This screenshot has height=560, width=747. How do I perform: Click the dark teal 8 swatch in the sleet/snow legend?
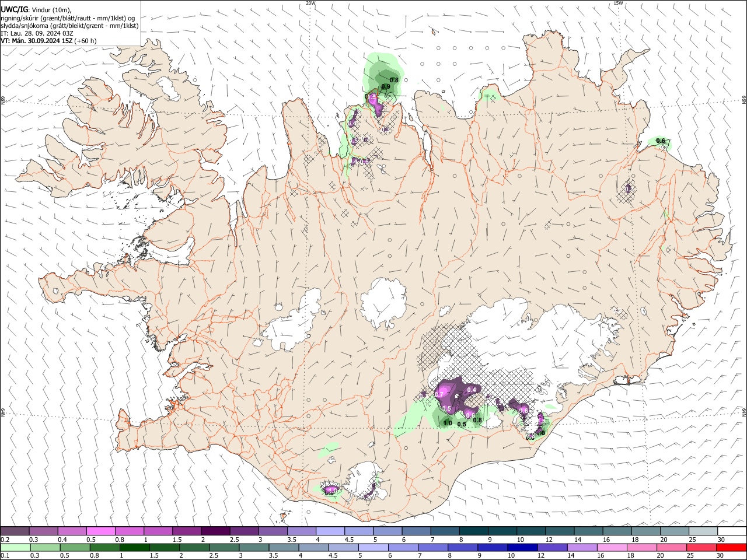tap(473, 531)
